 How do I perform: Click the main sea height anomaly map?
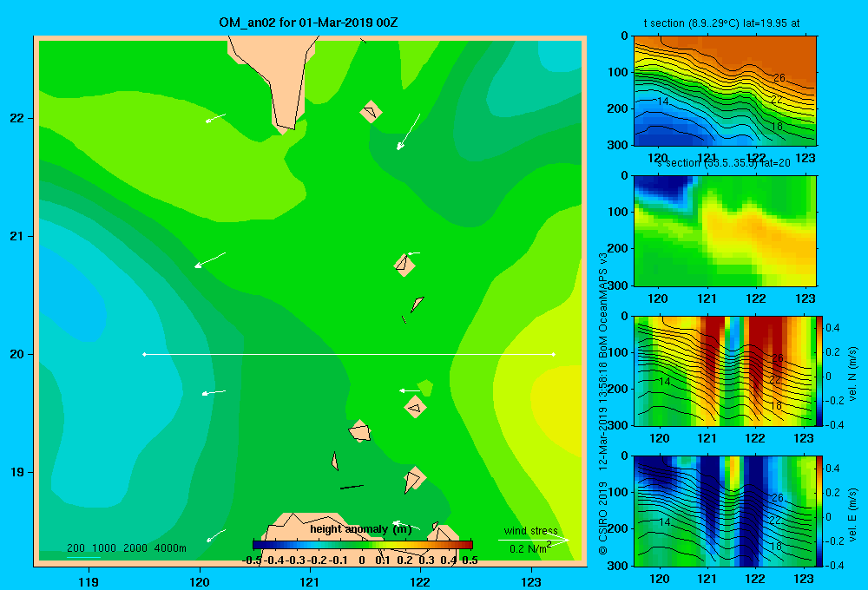click(x=310, y=301)
